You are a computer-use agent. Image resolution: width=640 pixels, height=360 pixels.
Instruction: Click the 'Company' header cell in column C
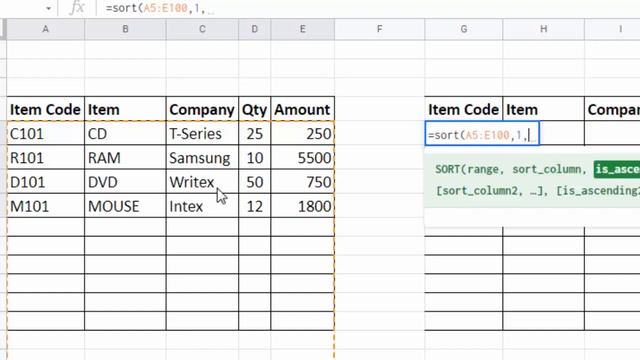[202, 109]
